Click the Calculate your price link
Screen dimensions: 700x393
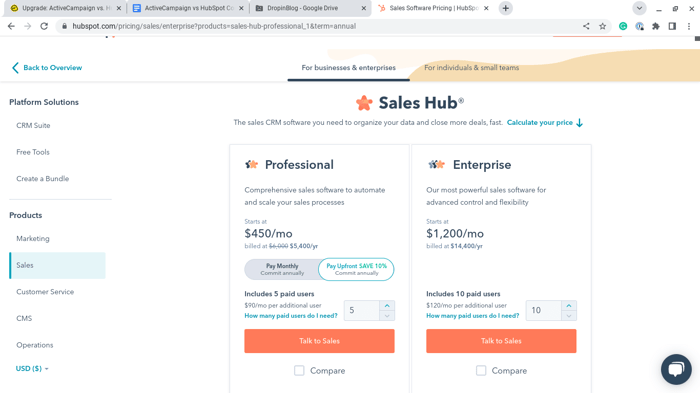(x=545, y=122)
